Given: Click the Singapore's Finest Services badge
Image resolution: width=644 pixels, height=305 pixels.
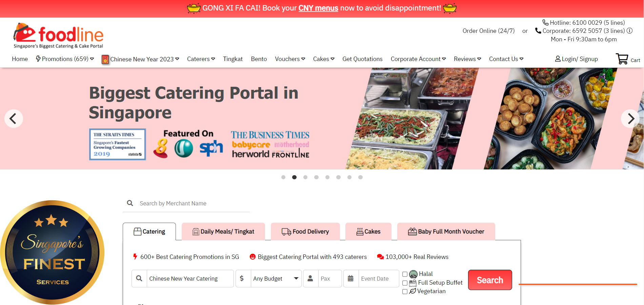Looking at the screenshot, I should 52,252.
